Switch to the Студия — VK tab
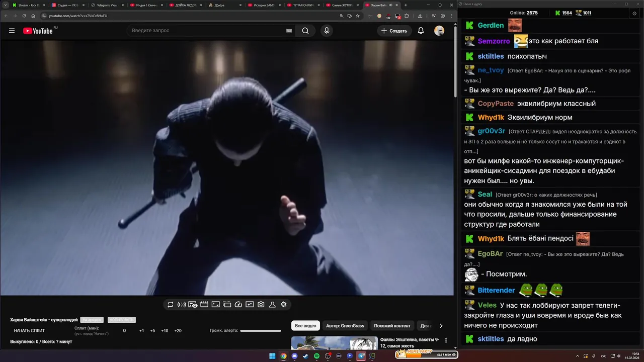This screenshot has width=644, height=362. tap(68, 5)
